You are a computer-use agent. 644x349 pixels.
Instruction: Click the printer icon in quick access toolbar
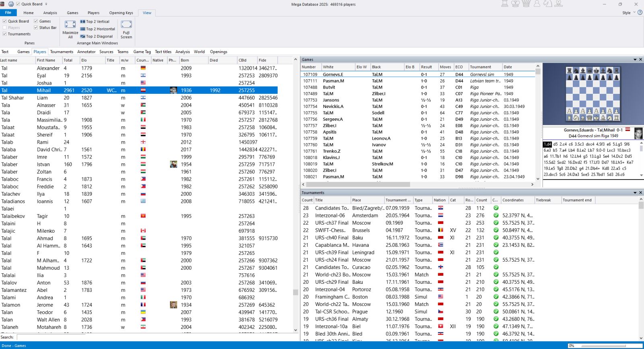click(x=11, y=4)
